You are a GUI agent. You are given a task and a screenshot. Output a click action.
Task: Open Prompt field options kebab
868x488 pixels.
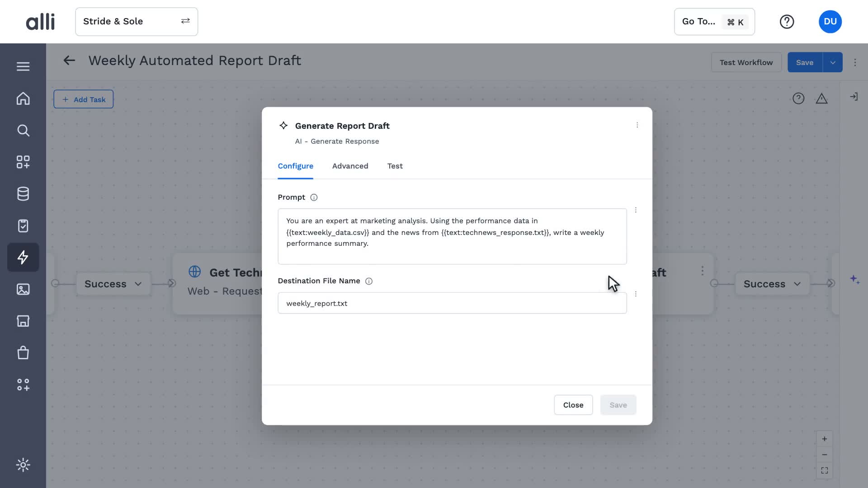pyautogui.click(x=636, y=210)
